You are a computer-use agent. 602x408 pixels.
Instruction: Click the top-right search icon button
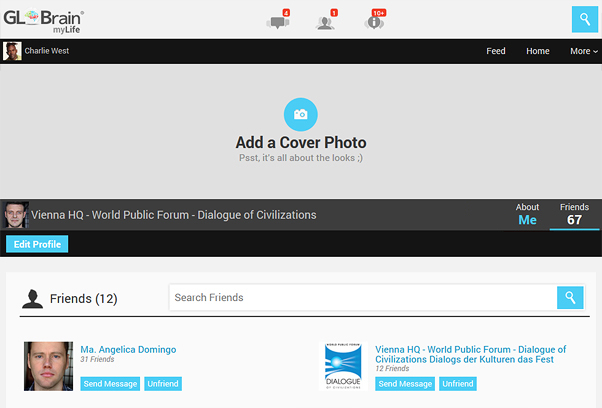[x=584, y=19]
